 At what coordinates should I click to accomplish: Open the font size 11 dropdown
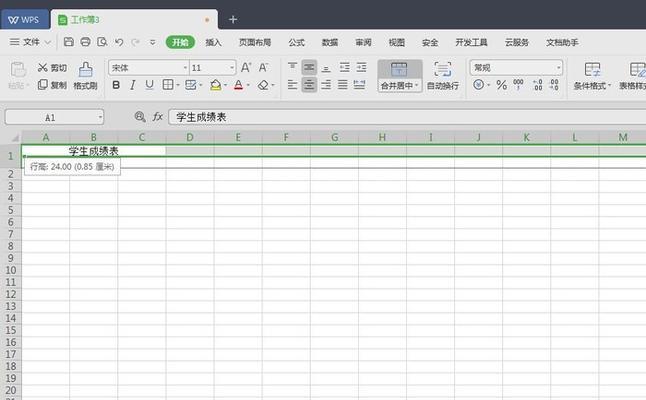point(232,68)
